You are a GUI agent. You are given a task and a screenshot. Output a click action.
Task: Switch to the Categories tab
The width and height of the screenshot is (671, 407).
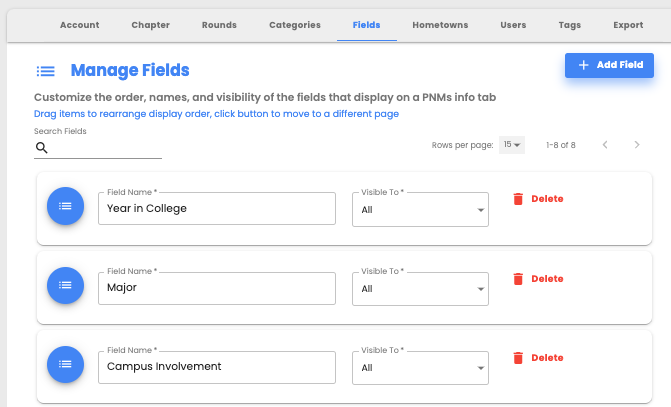point(295,25)
